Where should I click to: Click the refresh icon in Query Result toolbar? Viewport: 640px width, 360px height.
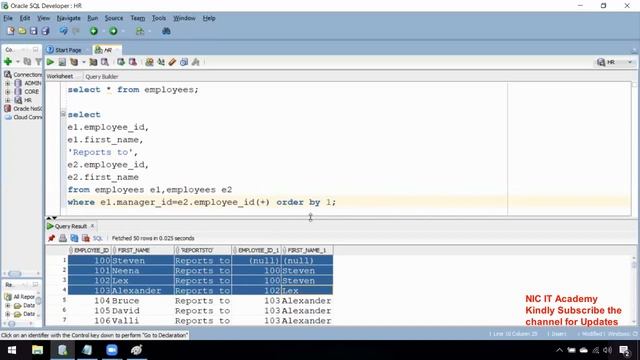[74, 238]
